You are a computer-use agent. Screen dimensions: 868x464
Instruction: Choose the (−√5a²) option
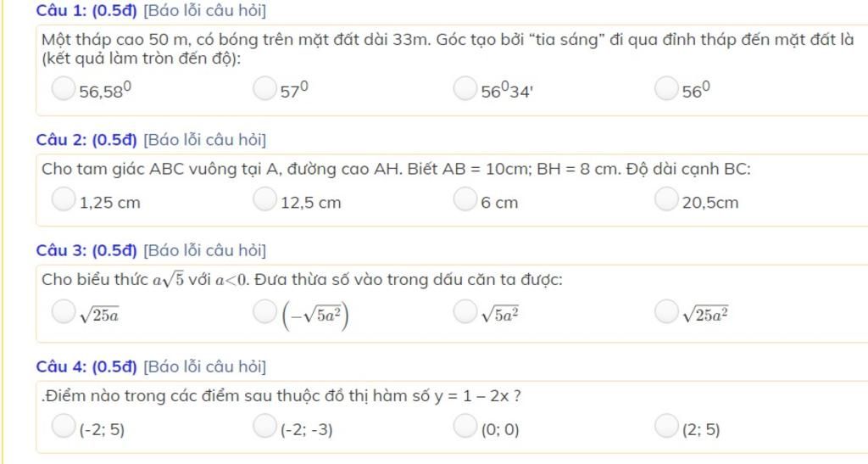264,311
